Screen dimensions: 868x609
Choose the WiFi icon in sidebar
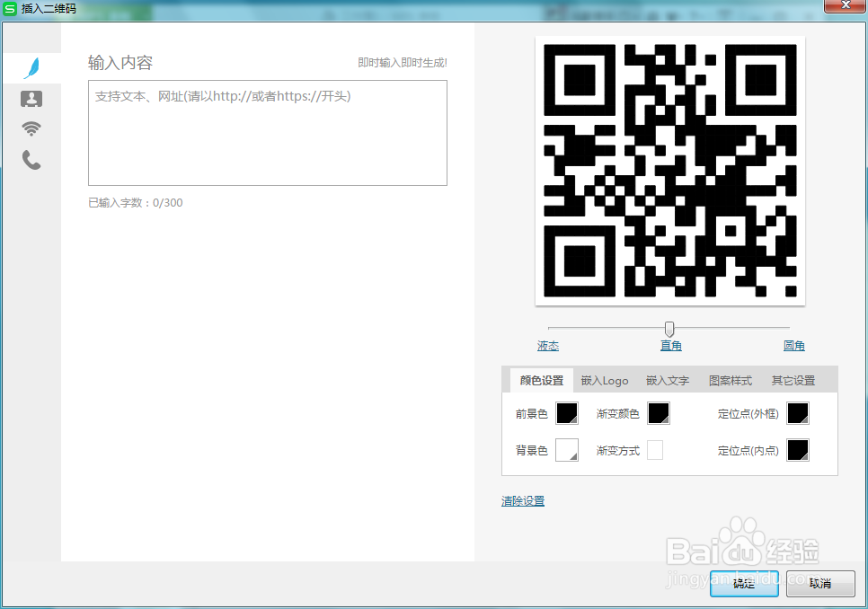point(31,128)
